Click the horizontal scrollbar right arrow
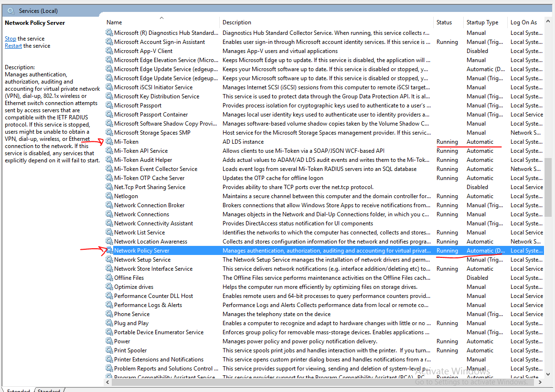Image resolution: width=555 pixels, height=392 pixels. point(540,382)
